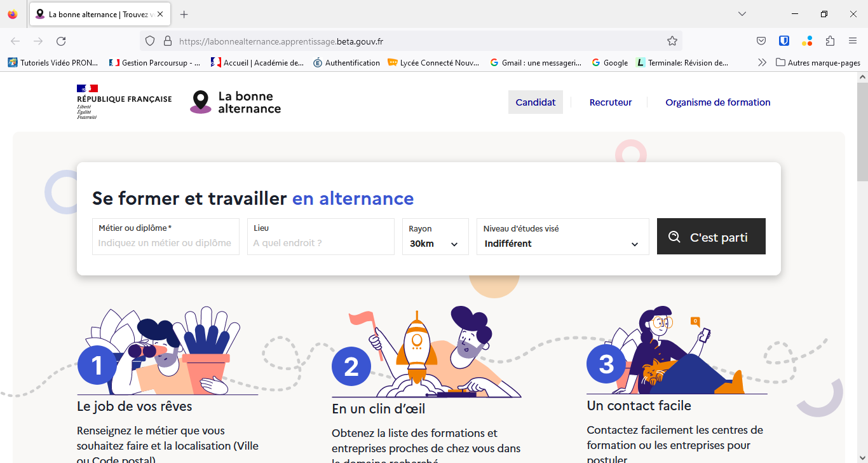The width and height of the screenshot is (868, 463).
Task: Open the Google bookmark
Action: pyautogui.click(x=609, y=63)
